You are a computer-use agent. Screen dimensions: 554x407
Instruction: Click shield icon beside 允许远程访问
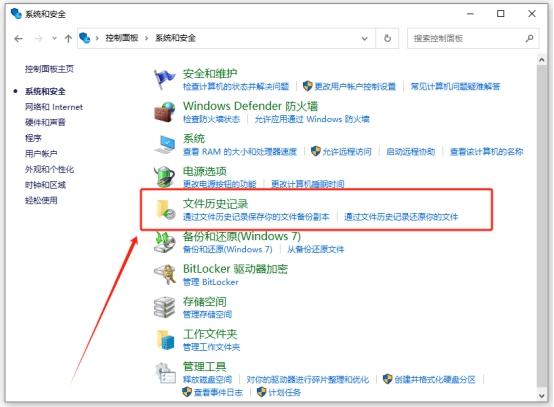click(x=316, y=151)
